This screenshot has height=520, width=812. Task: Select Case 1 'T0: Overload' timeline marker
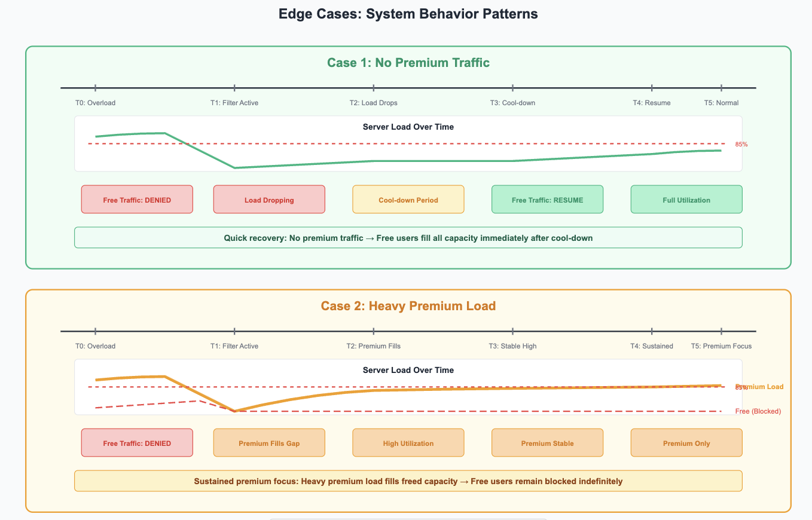point(95,103)
